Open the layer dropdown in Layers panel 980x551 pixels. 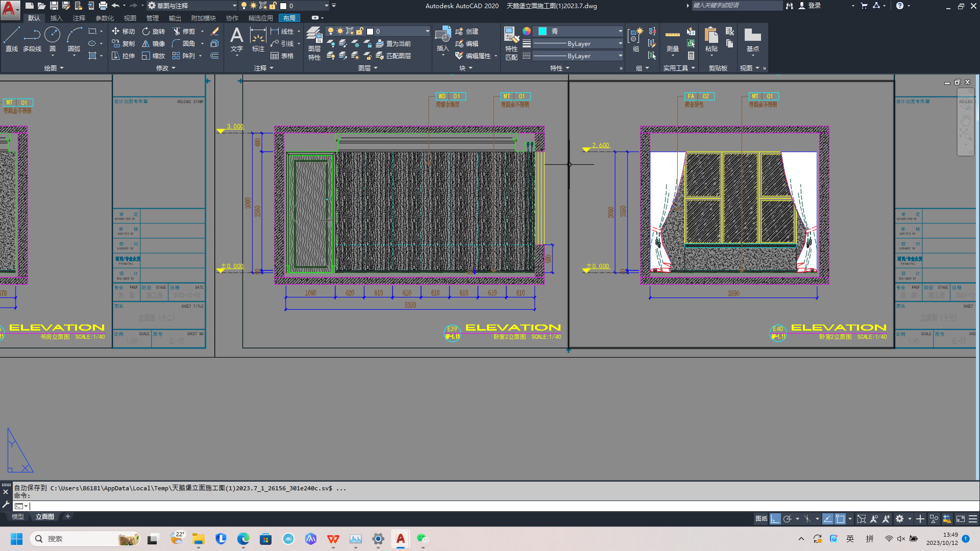[x=378, y=31]
